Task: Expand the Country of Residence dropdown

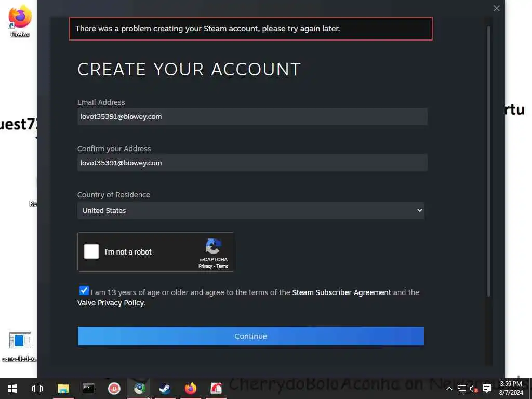Action: pos(251,210)
